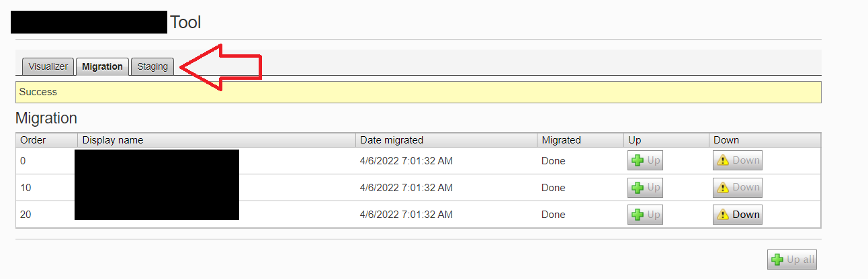
Task: Click the yellow Success message bar
Action: point(418,92)
